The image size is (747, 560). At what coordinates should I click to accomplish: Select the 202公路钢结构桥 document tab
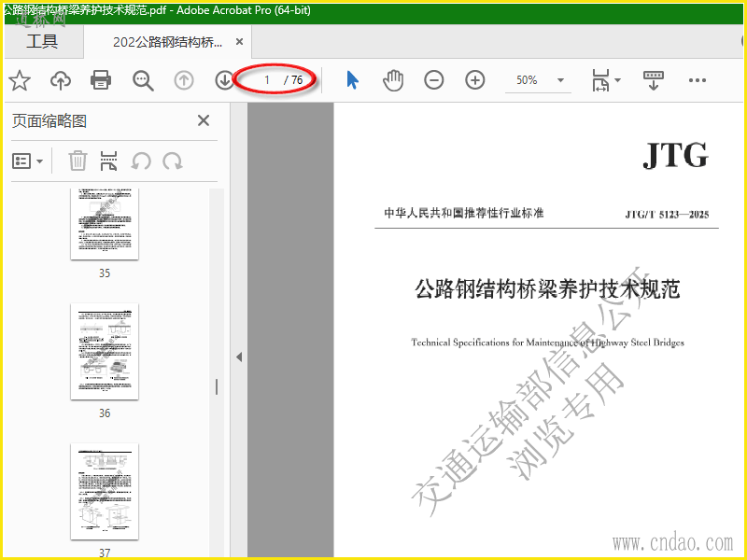point(167,42)
